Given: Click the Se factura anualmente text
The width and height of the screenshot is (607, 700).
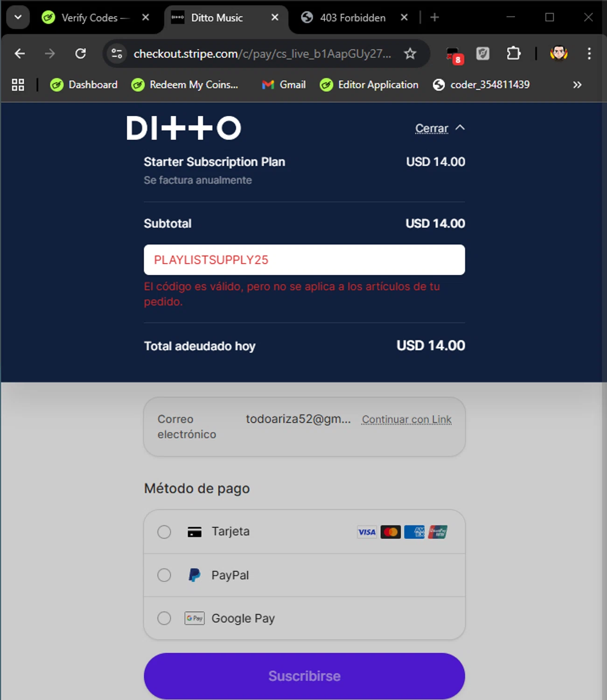Looking at the screenshot, I should [x=198, y=180].
